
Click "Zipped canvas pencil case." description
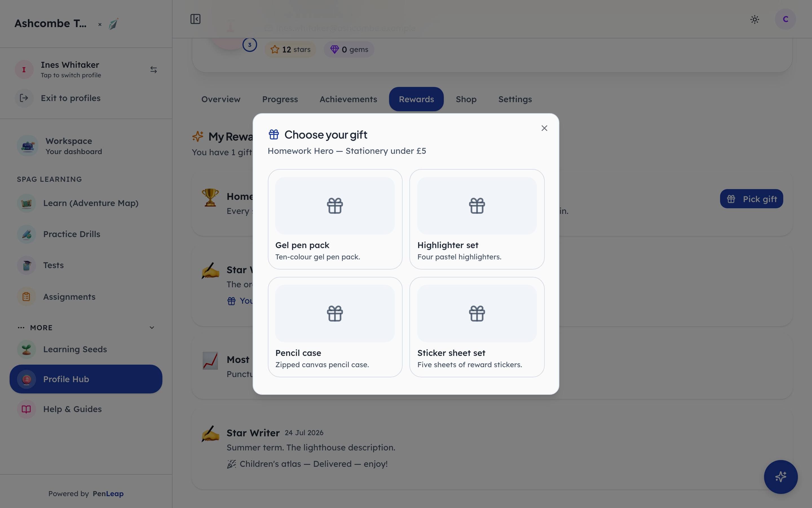[x=322, y=365]
